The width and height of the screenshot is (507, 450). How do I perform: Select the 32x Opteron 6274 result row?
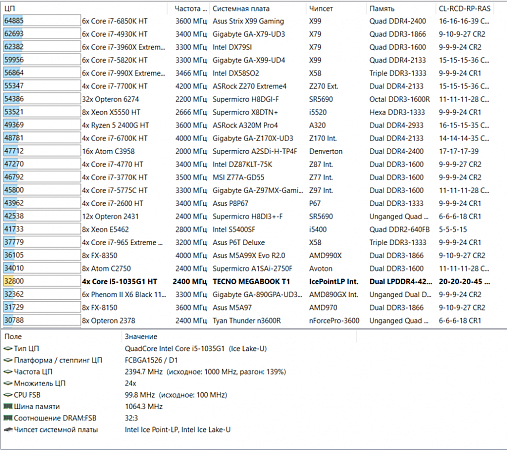point(248,99)
